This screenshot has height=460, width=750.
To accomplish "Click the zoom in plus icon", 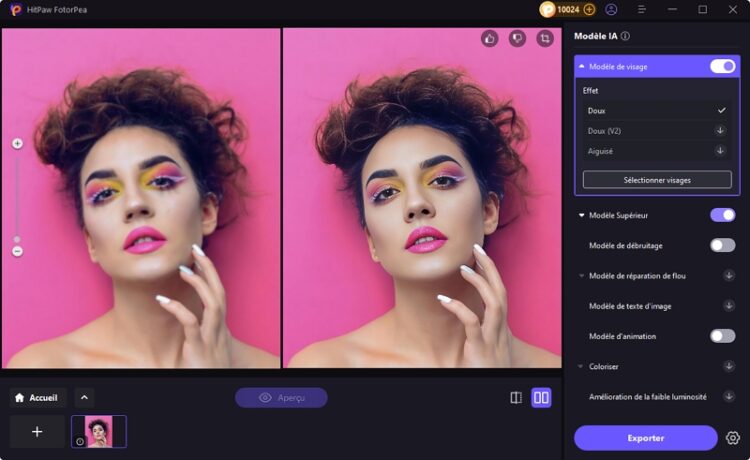I will (17, 143).
